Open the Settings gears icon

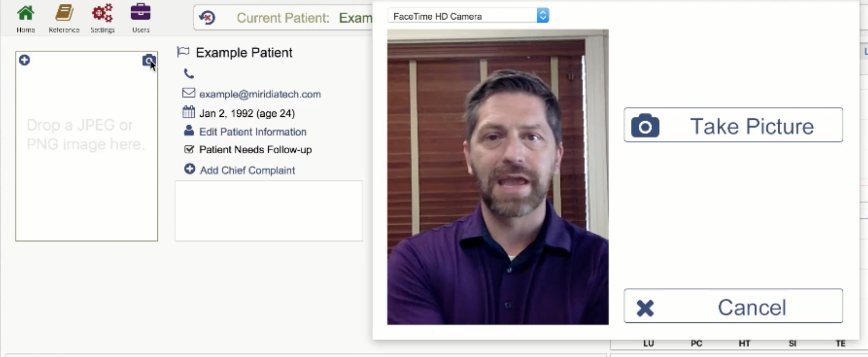click(x=102, y=13)
